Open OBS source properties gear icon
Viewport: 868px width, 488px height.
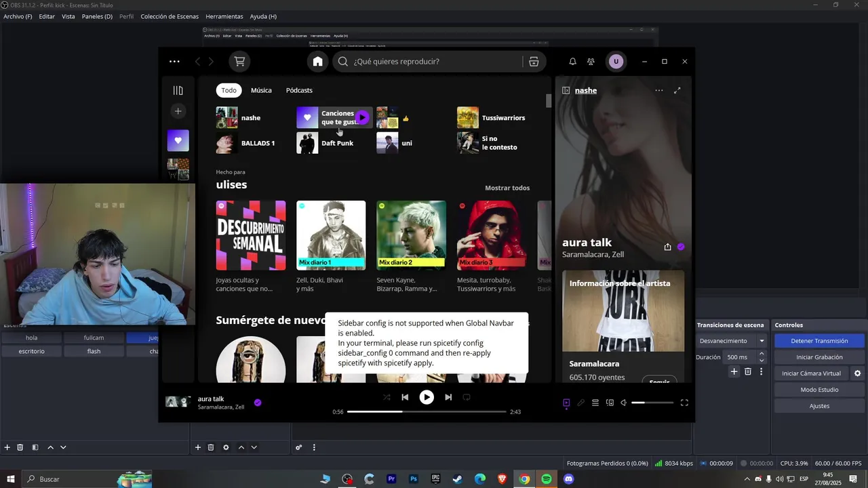coord(226,447)
